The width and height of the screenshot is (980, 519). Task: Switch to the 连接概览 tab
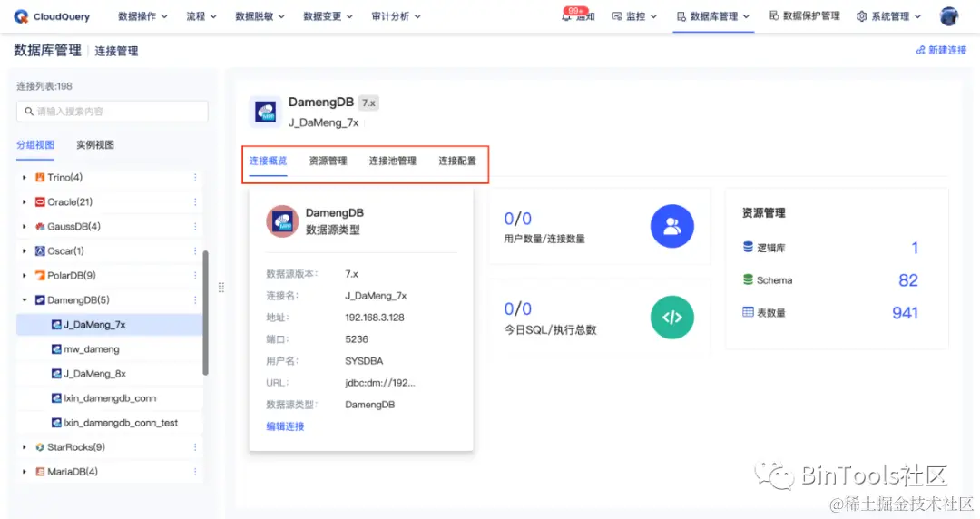[268, 161]
